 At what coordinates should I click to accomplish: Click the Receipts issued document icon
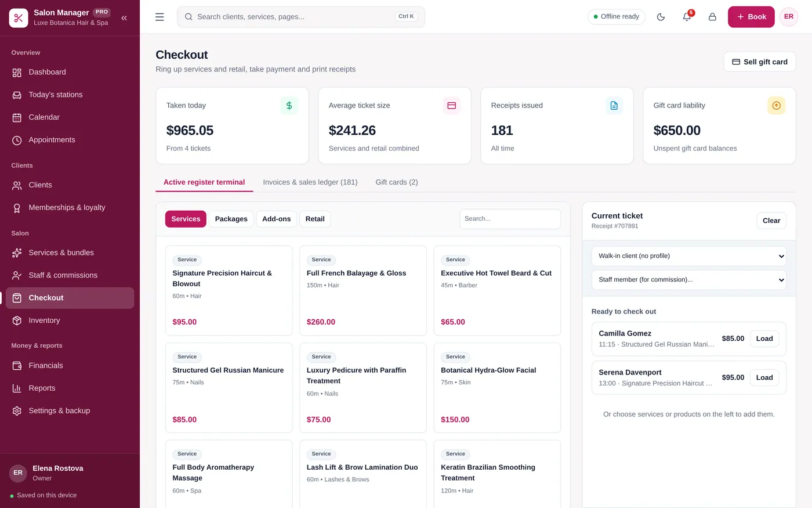point(614,106)
